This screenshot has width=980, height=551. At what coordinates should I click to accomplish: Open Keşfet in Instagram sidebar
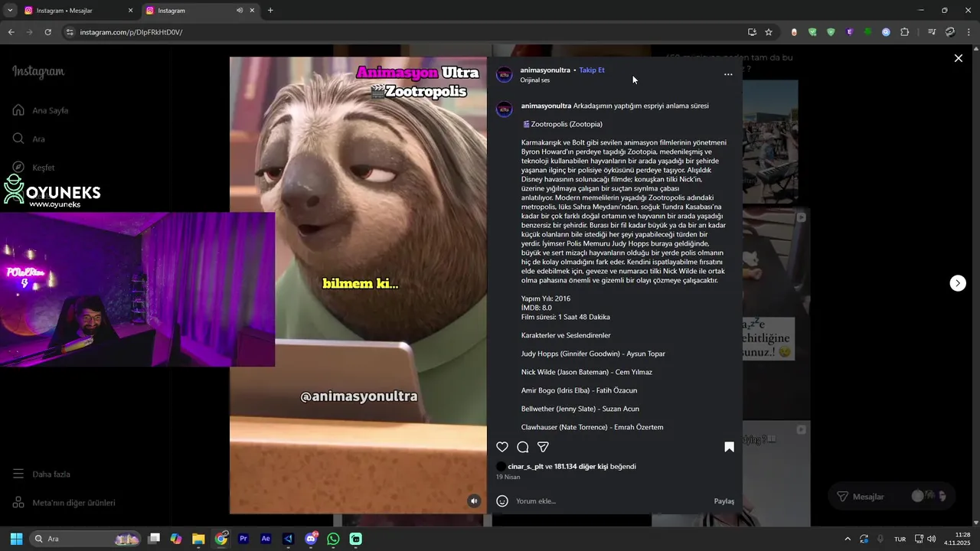(34, 168)
